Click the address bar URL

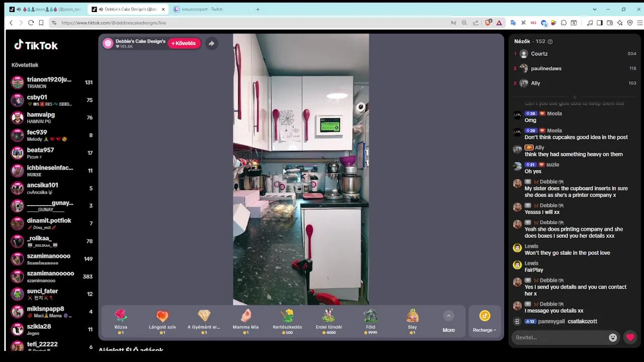coord(114,23)
